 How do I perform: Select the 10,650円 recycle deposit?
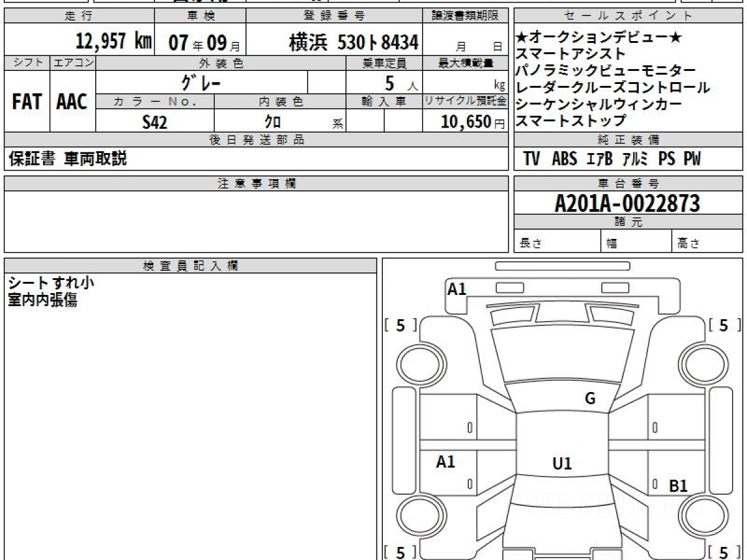[x=473, y=122]
